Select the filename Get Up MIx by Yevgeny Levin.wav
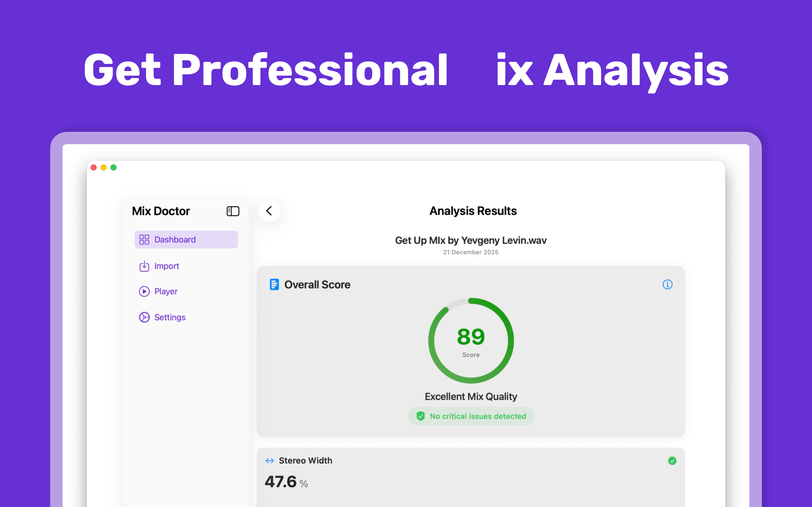Viewport: 812px width, 507px height. (x=471, y=240)
